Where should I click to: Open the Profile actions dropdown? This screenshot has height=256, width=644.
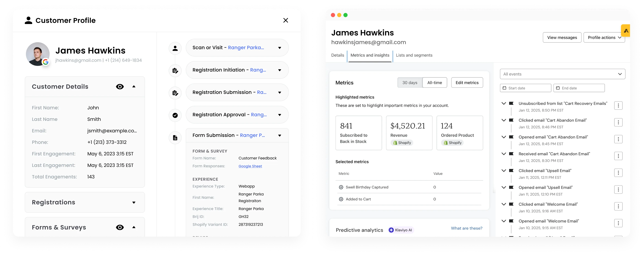(604, 37)
